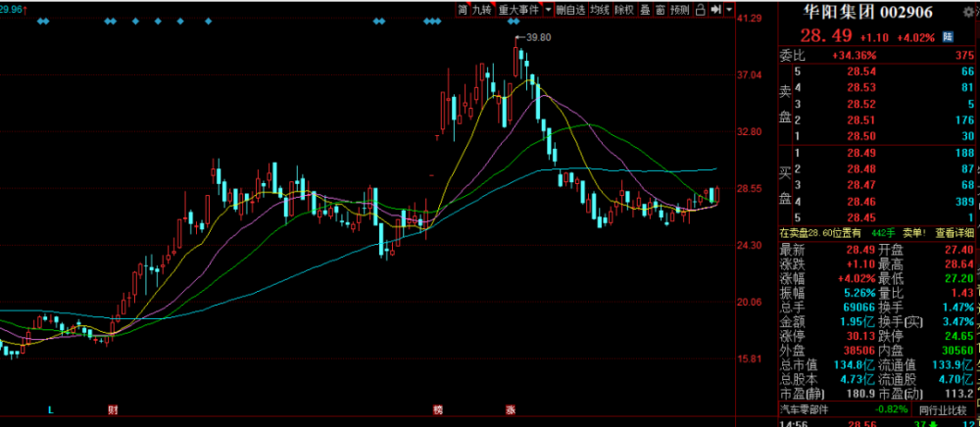Click 删自选 to remove from watchlist

tap(570, 10)
